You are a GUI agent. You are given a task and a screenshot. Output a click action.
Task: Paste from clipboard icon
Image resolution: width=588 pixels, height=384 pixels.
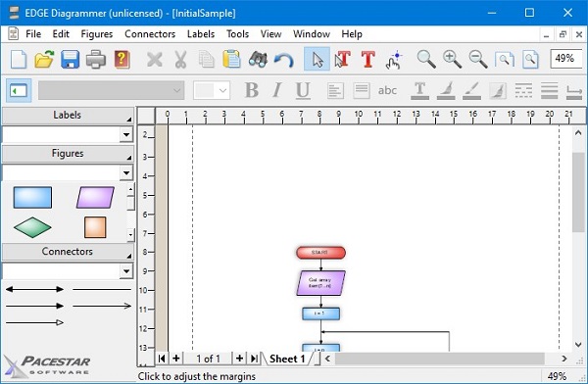231,59
